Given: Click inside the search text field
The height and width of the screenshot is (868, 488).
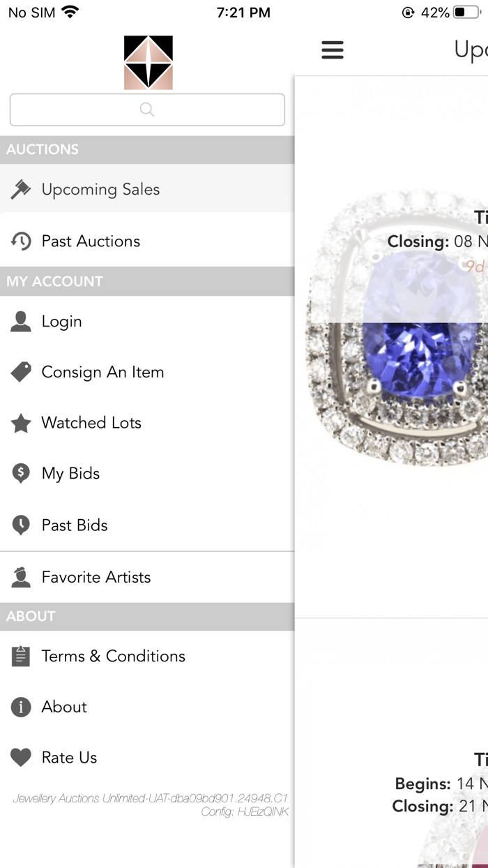Looking at the screenshot, I should click(147, 110).
